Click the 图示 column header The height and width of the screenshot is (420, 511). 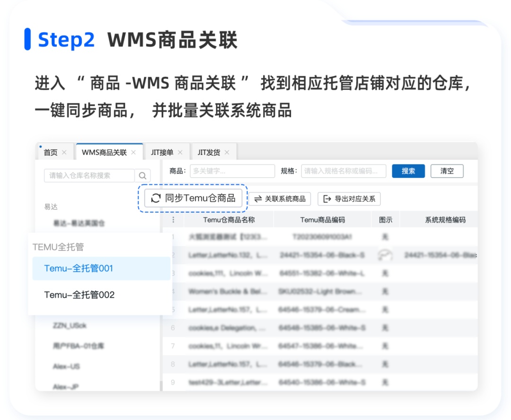[386, 220]
